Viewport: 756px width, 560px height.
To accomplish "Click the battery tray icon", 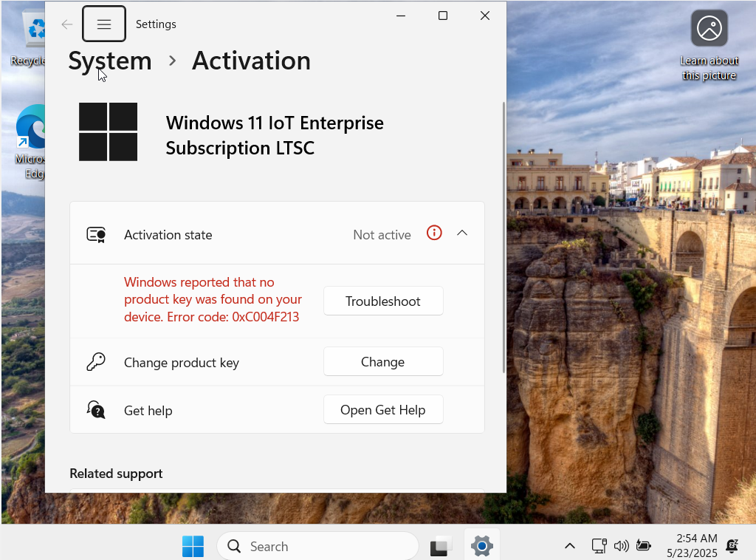I will (643, 547).
